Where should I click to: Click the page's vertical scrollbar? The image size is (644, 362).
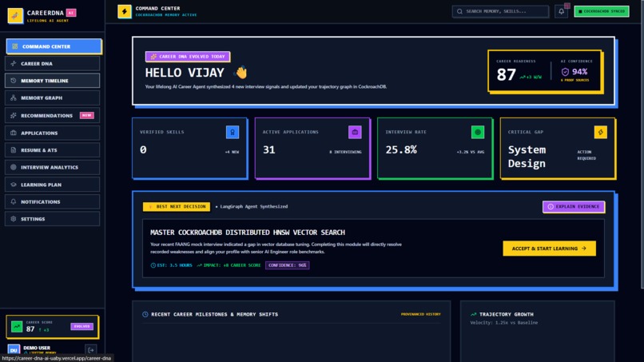click(642, 144)
